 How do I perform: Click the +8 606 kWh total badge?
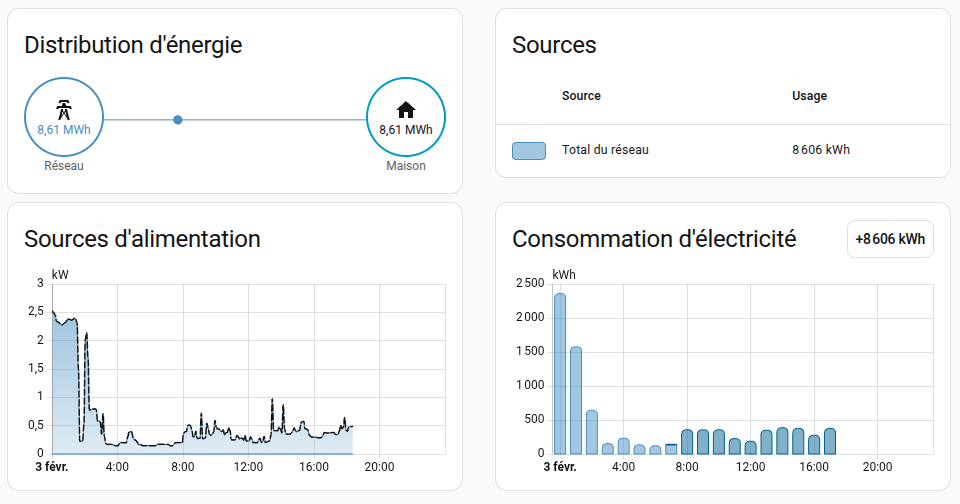tap(890, 239)
